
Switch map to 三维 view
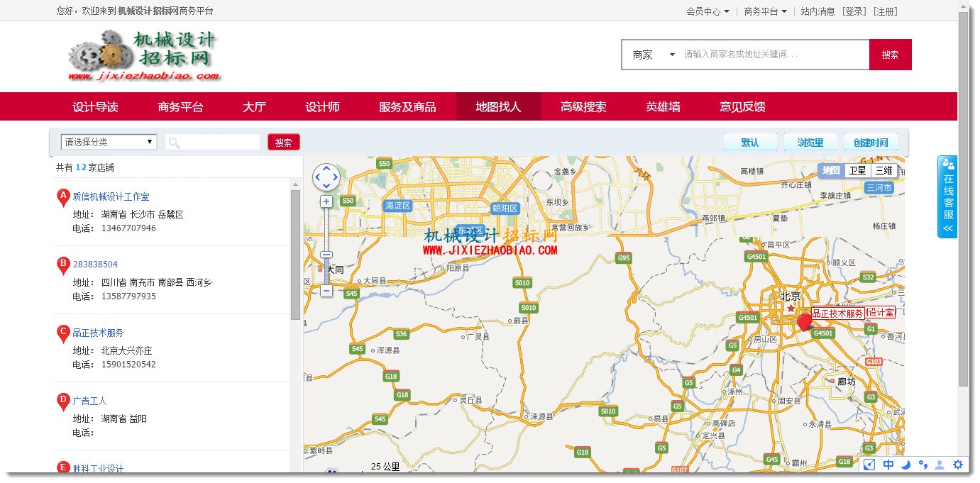tap(883, 170)
